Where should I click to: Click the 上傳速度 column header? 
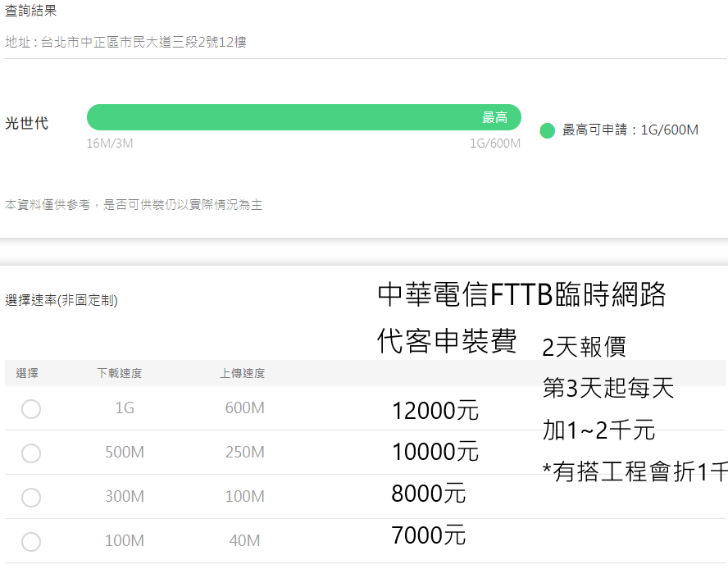242,373
